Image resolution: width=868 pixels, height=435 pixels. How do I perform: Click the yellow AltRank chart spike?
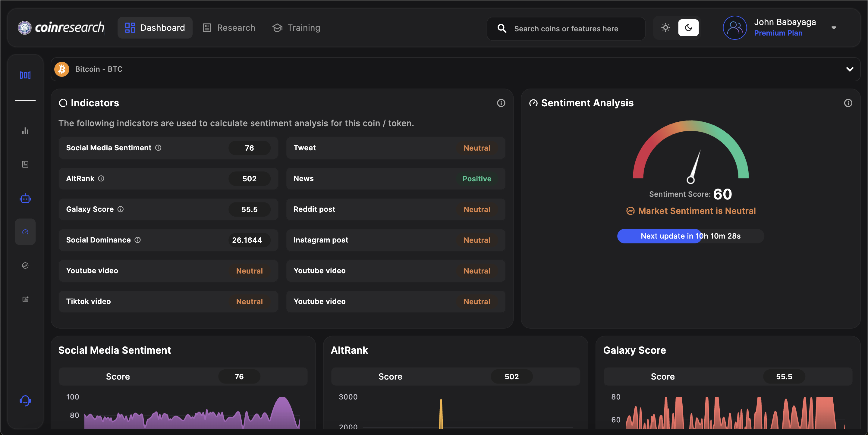pyautogui.click(x=441, y=414)
